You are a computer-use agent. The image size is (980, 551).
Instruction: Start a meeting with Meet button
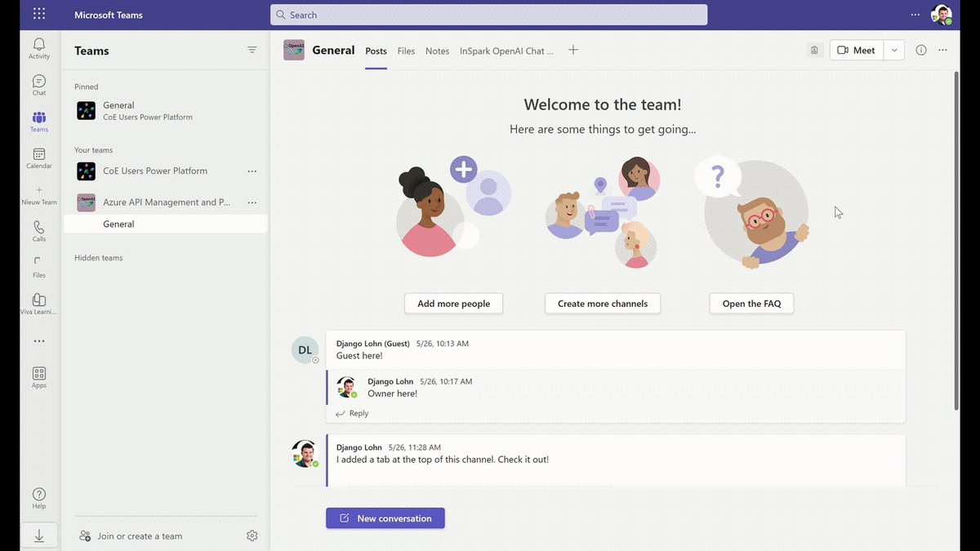857,50
